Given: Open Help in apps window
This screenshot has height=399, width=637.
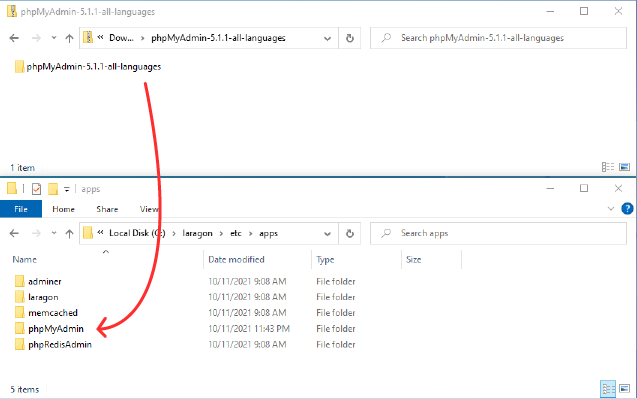Looking at the screenshot, I should tap(627, 209).
